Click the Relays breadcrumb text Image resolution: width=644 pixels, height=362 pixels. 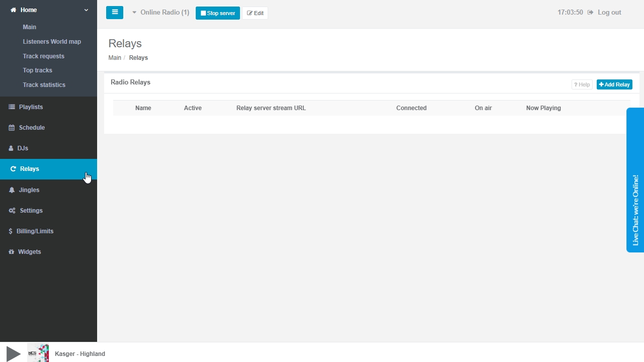[138, 58]
